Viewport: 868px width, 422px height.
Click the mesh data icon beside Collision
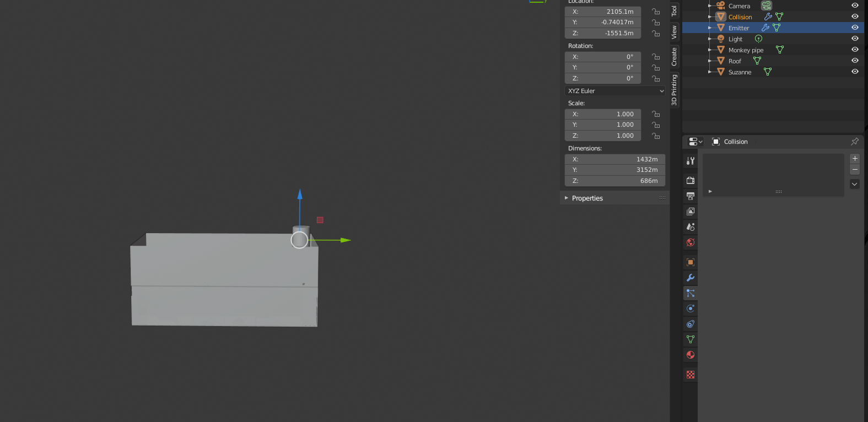pos(779,17)
